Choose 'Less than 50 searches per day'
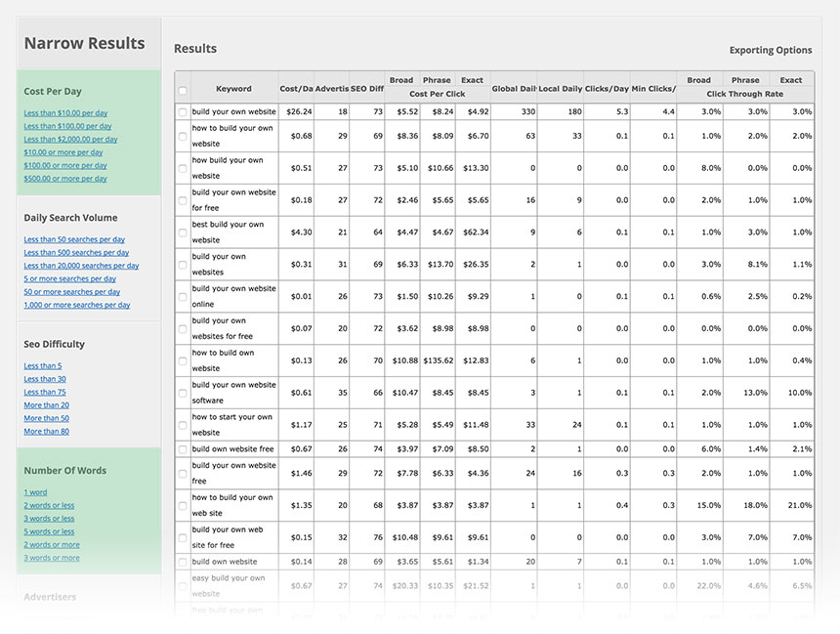840x634 pixels. coord(74,239)
